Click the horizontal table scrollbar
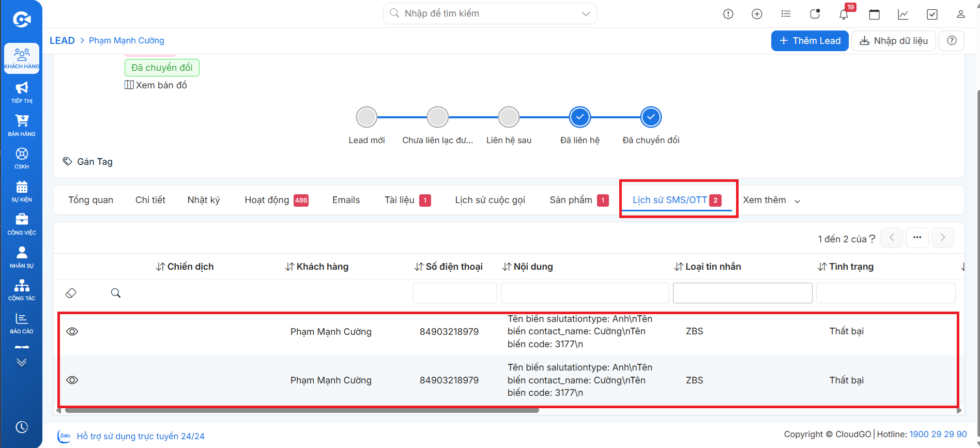The width and height of the screenshot is (980, 448). point(302,411)
